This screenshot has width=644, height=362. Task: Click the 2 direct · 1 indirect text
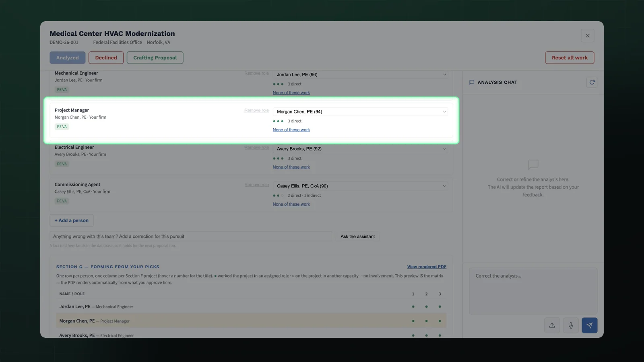[x=304, y=195]
